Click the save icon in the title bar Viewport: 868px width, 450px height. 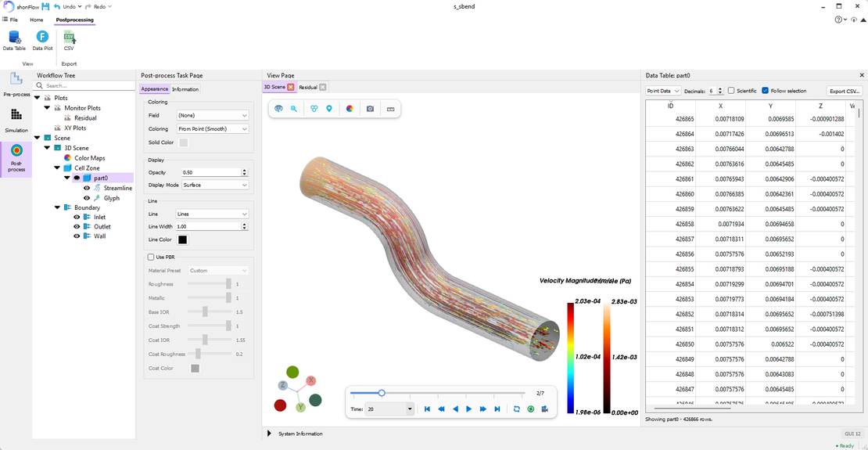pos(45,6)
